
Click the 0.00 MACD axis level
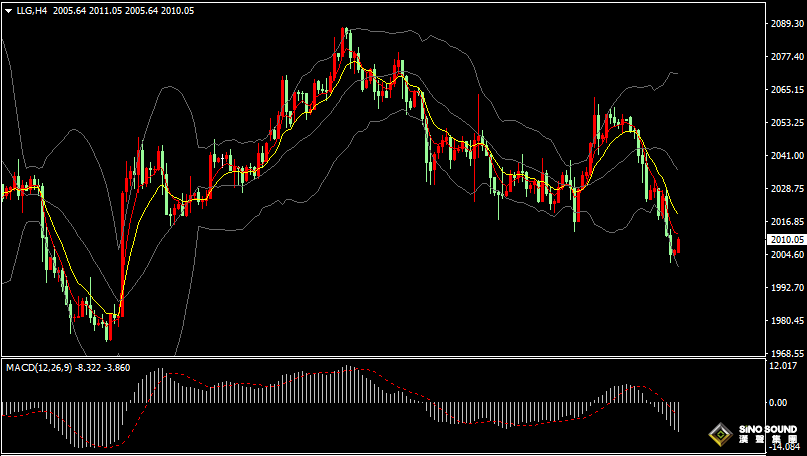point(779,402)
